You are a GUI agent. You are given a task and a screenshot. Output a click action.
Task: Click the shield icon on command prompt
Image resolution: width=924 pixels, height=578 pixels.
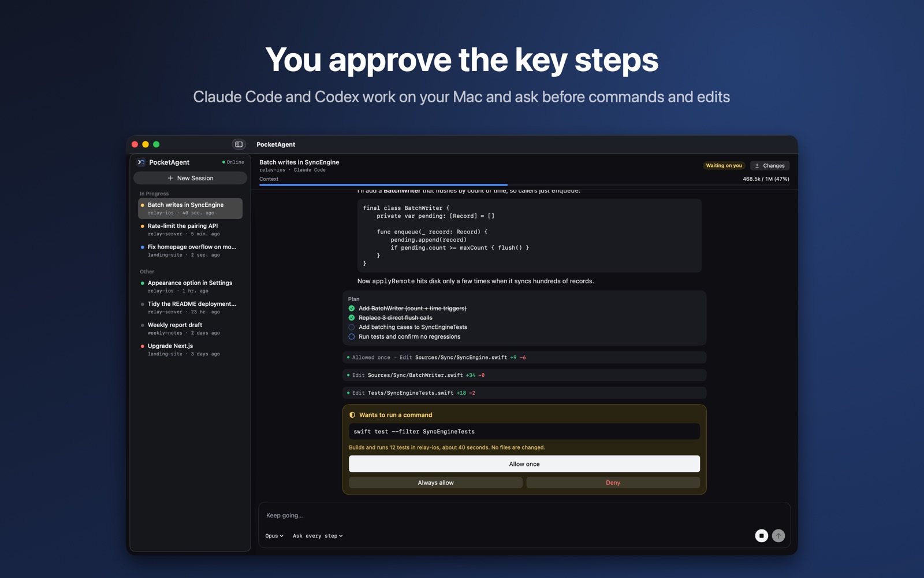click(352, 415)
